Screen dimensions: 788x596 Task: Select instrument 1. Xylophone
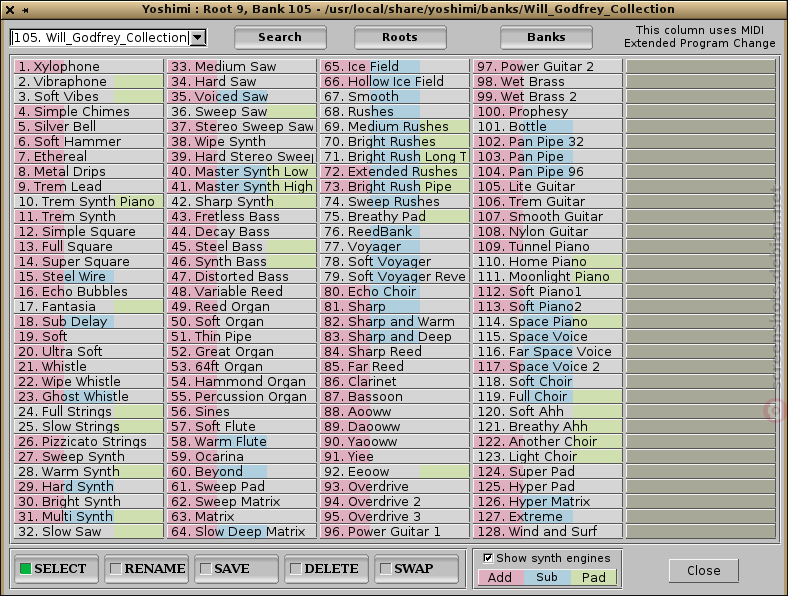coord(89,66)
